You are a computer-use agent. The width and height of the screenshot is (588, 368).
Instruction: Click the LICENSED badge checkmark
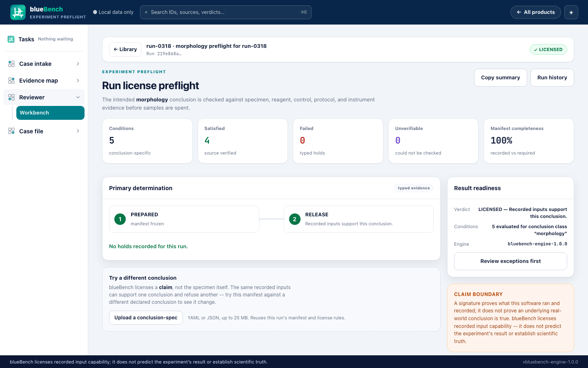pyautogui.click(x=536, y=50)
